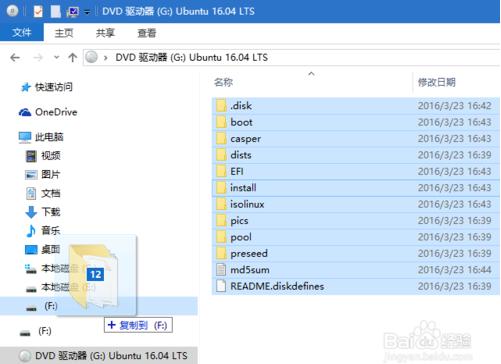Select the file name README.diskdefines
Image resolution: width=501 pixels, height=364 pixels.
(277, 286)
